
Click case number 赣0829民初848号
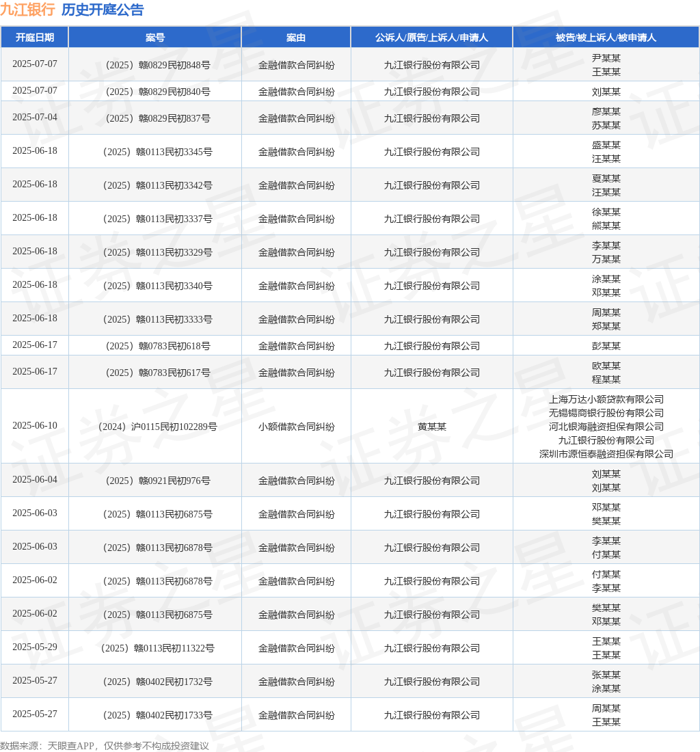(157, 65)
